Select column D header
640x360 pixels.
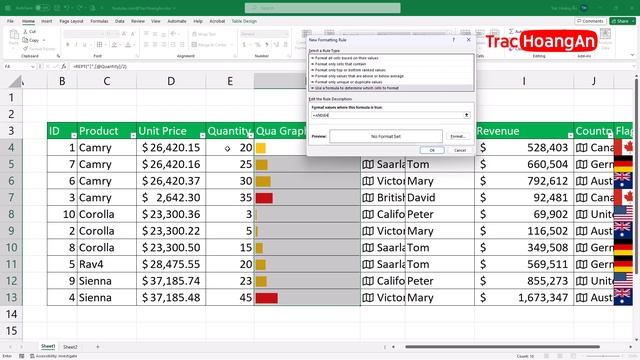[171, 81]
